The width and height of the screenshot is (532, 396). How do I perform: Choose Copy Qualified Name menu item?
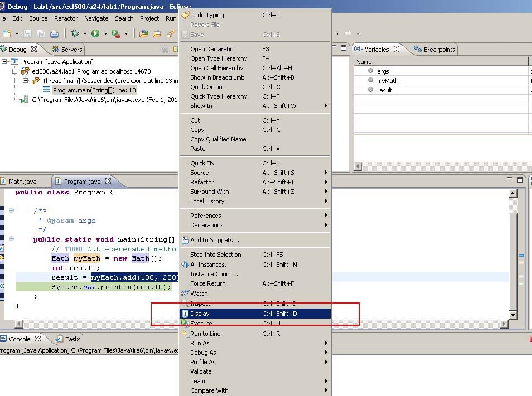255,139
